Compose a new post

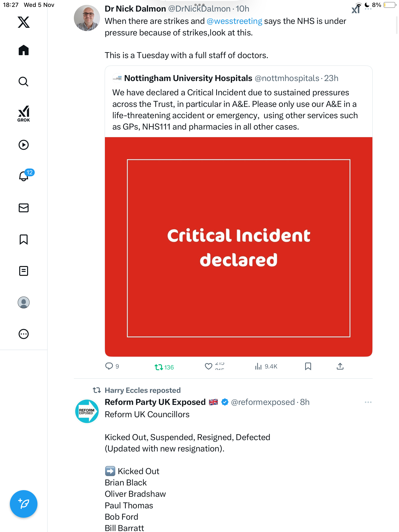coord(24,504)
